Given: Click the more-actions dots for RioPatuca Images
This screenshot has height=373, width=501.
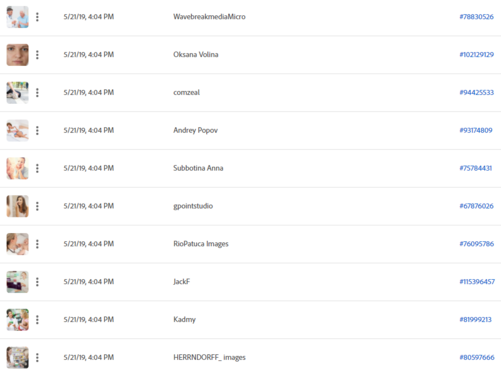Looking at the screenshot, I should click(37, 244).
